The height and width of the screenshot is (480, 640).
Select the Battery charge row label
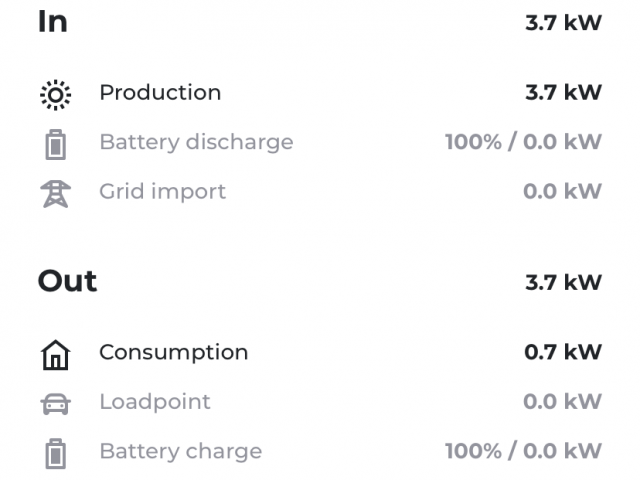point(181,452)
